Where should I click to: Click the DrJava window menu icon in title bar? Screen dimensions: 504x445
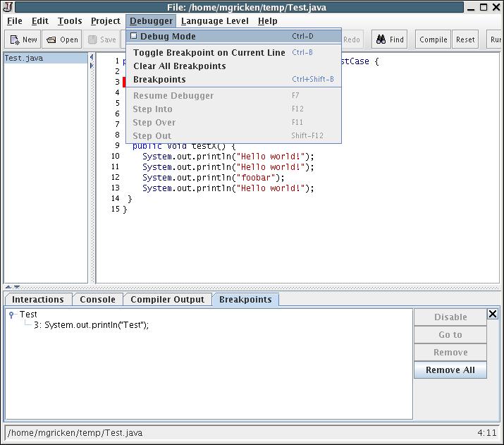pyautogui.click(x=8, y=7)
